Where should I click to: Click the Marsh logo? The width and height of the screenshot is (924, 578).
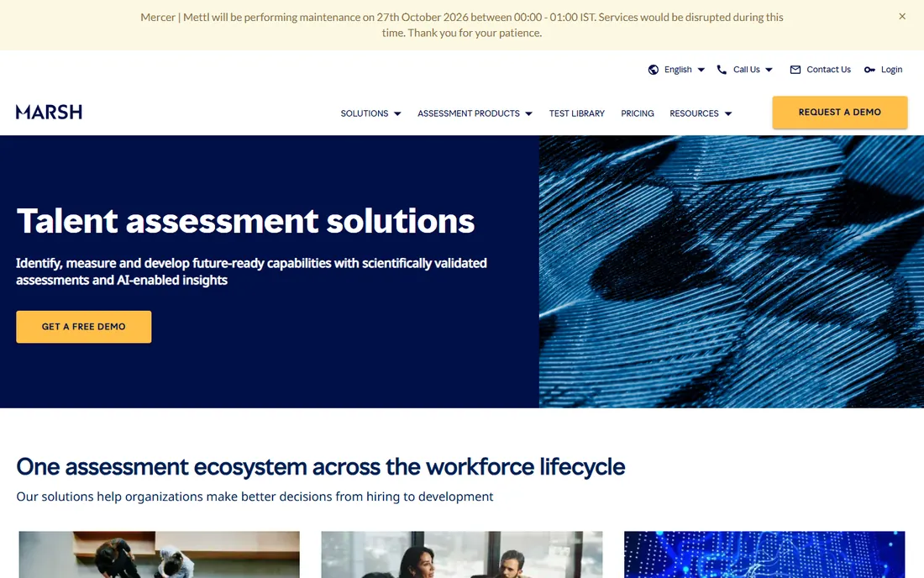49,112
